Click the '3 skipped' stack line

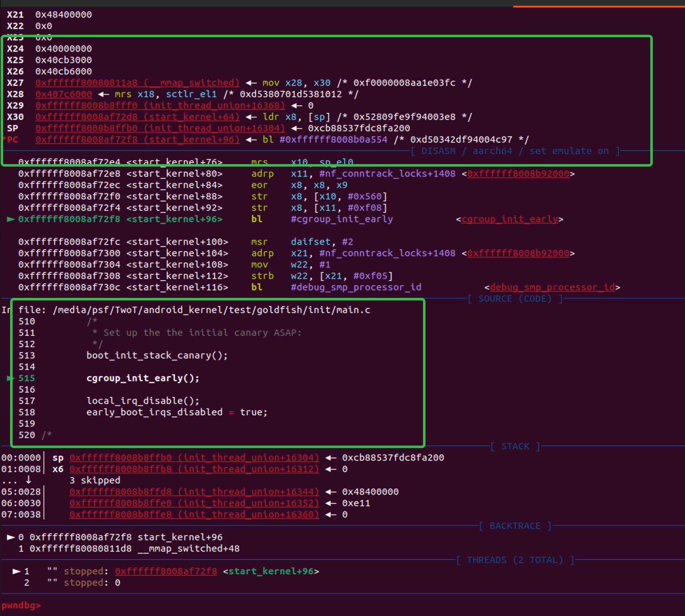[95, 480]
